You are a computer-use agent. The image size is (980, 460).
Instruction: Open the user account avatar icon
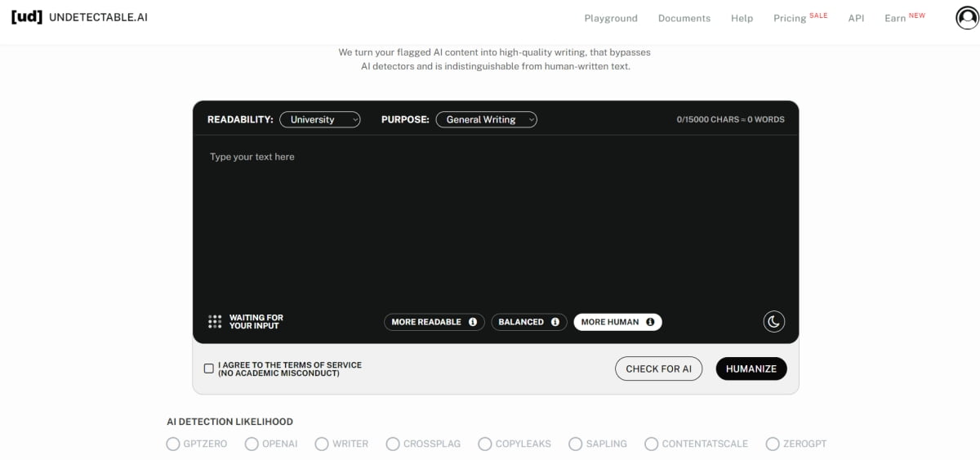tap(967, 18)
